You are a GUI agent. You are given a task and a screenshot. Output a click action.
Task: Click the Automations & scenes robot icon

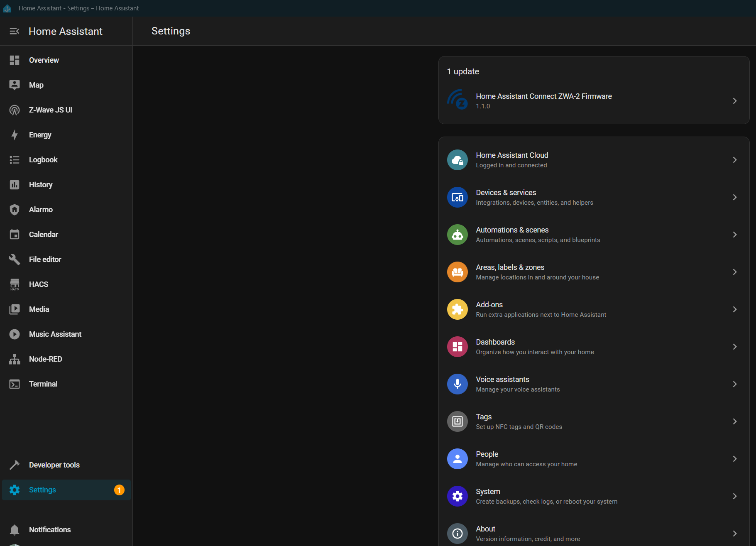458,235
